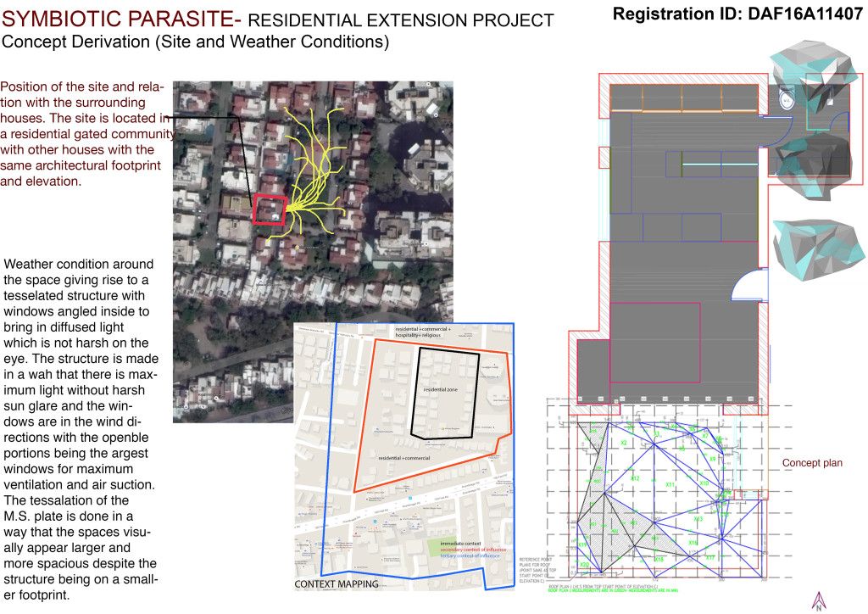The height and width of the screenshot is (614, 868).
Task: Click 'Weather condition around' description paragraph
Action: point(81,430)
